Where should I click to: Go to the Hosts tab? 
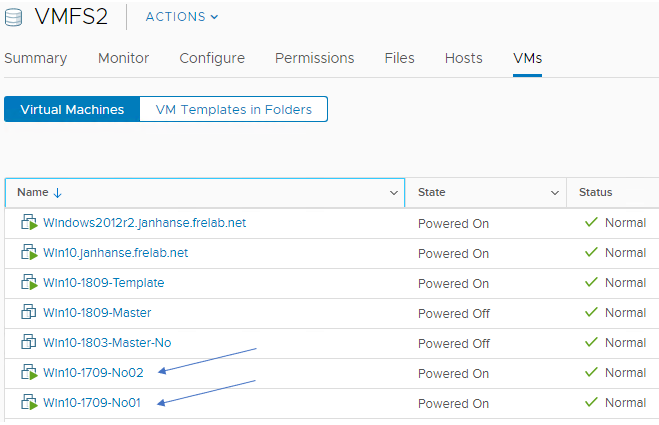tap(463, 58)
